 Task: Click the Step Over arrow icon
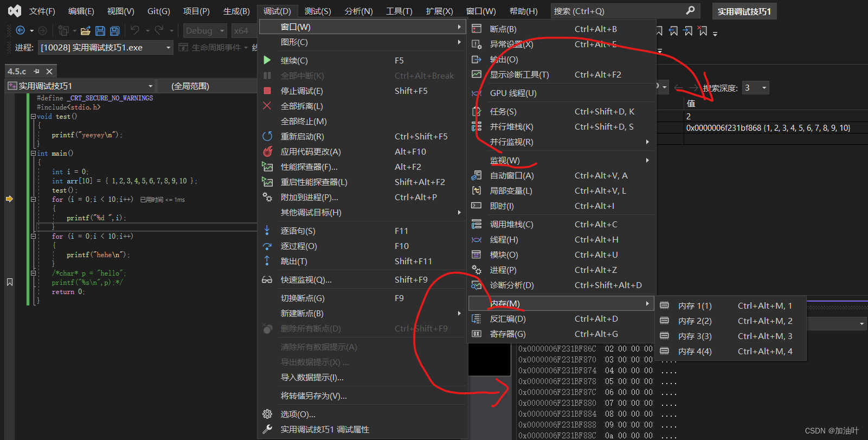pos(267,246)
